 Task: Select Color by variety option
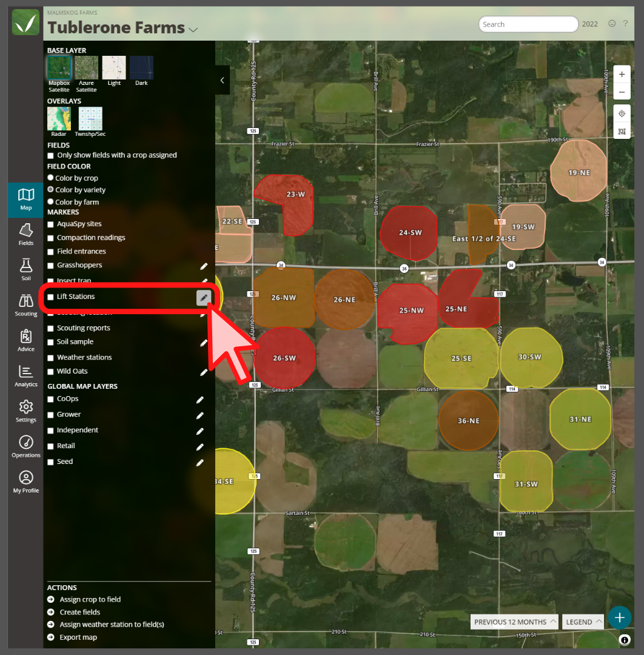coord(50,189)
